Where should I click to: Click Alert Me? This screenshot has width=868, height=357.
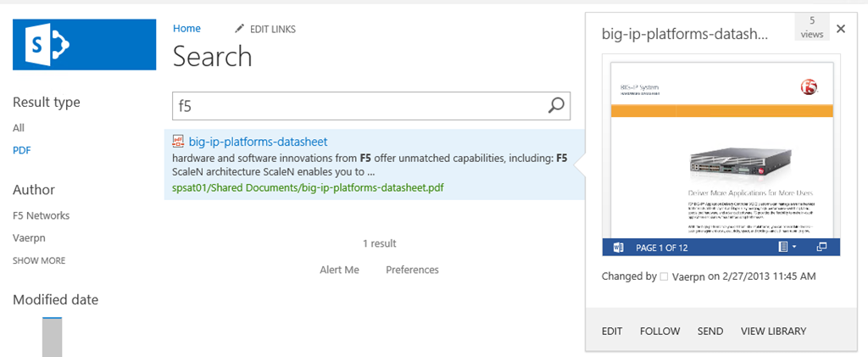tap(339, 270)
